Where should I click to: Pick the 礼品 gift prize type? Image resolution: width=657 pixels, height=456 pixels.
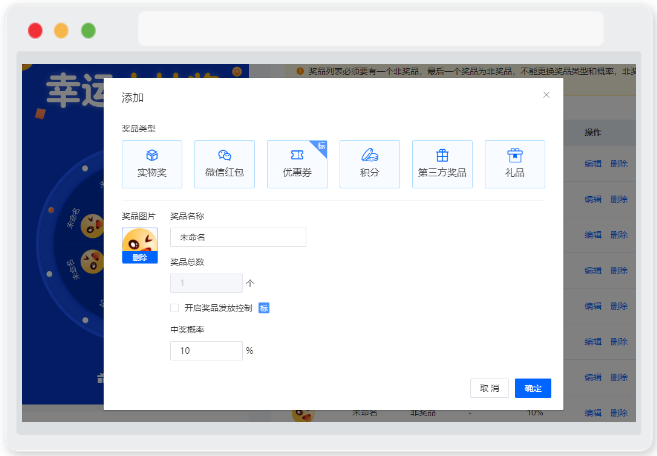(x=515, y=164)
